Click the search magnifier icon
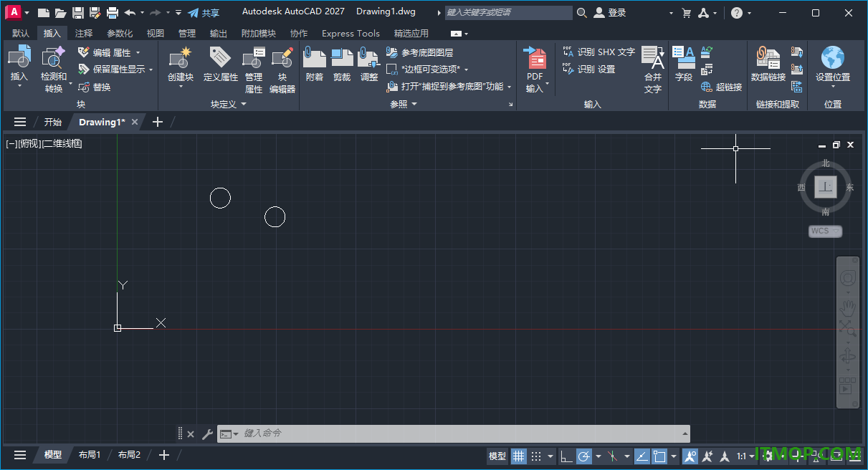The height and width of the screenshot is (470, 868). click(581, 13)
